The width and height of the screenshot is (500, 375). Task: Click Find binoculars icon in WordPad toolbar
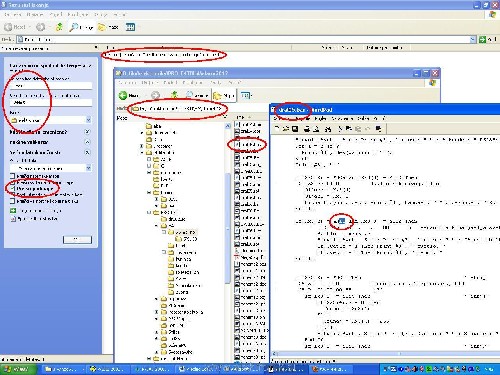point(328,129)
